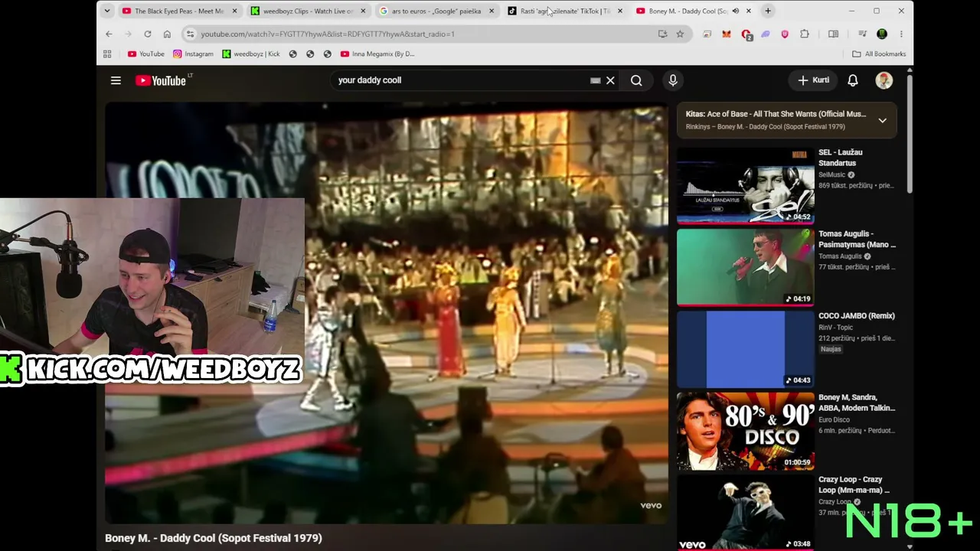Collapse the mix playlist panel chevron
Image resolution: width=980 pixels, height=551 pixels.
click(x=882, y=120)
